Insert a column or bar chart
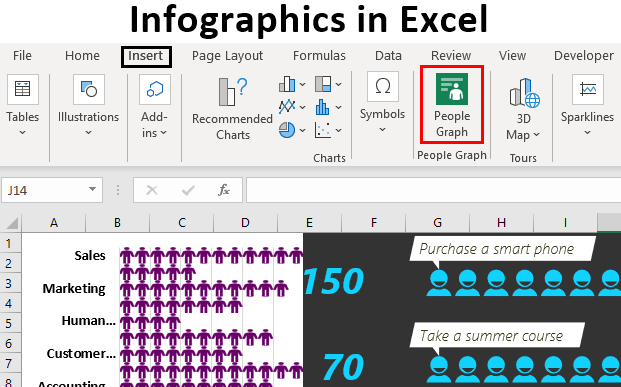The width and height of the screenshot is (621, 387). click(x=287, y=84)
